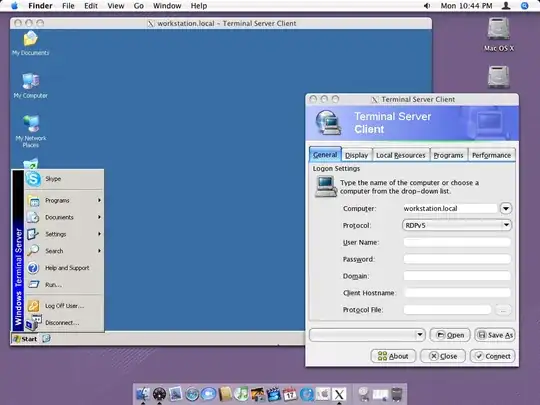Open the saved profiles combo box
This screenshot has width=540, height=405.
click(367, 335)
